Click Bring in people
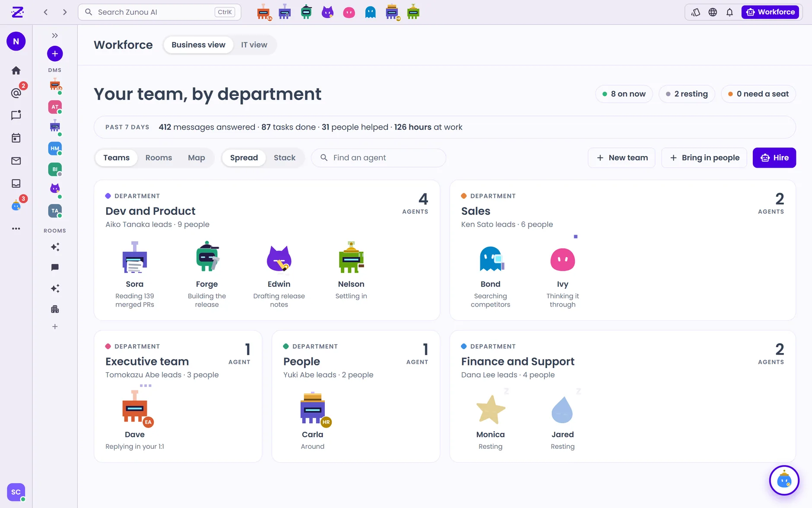Screen dimensions: 812x508 click(704, 158)
